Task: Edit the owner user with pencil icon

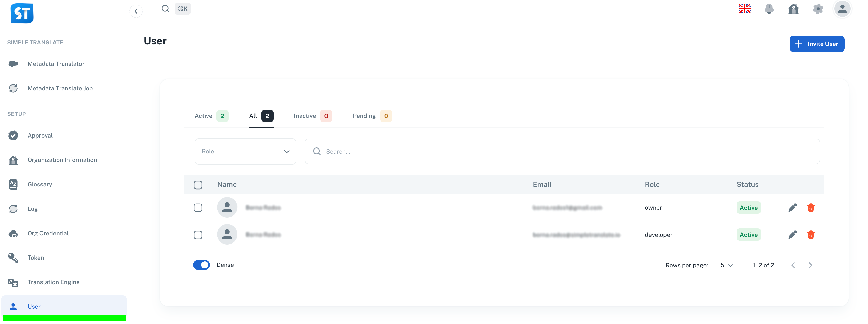Action: 792,208
